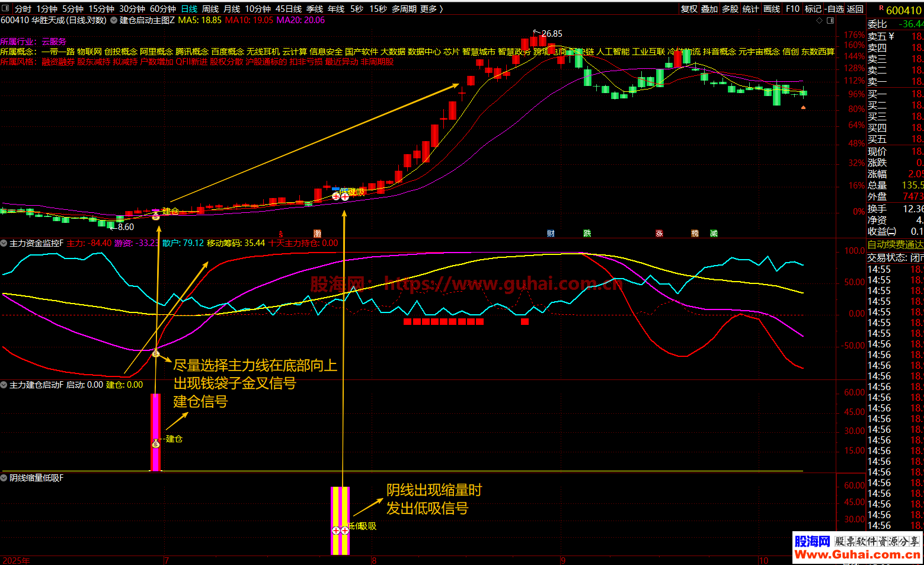Open the 阴线缩量低吸F indicator dropdown arrow

[x=4, y=478]
